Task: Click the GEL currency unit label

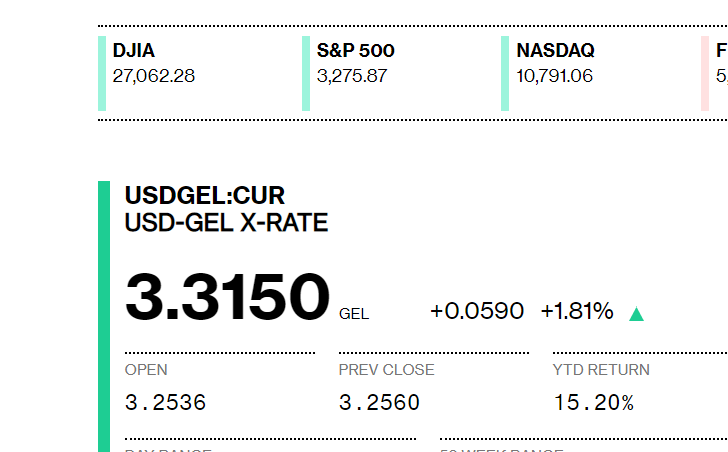Action: [x=354, y=314]
